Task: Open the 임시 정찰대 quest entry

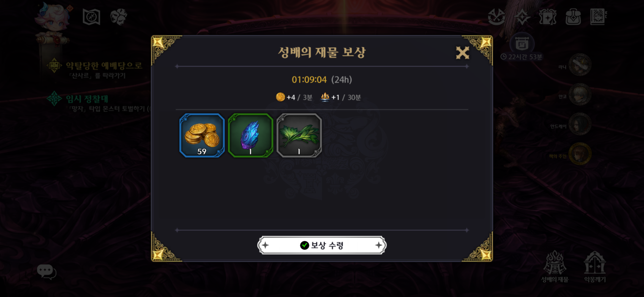Action: click(x=98, y=102)
